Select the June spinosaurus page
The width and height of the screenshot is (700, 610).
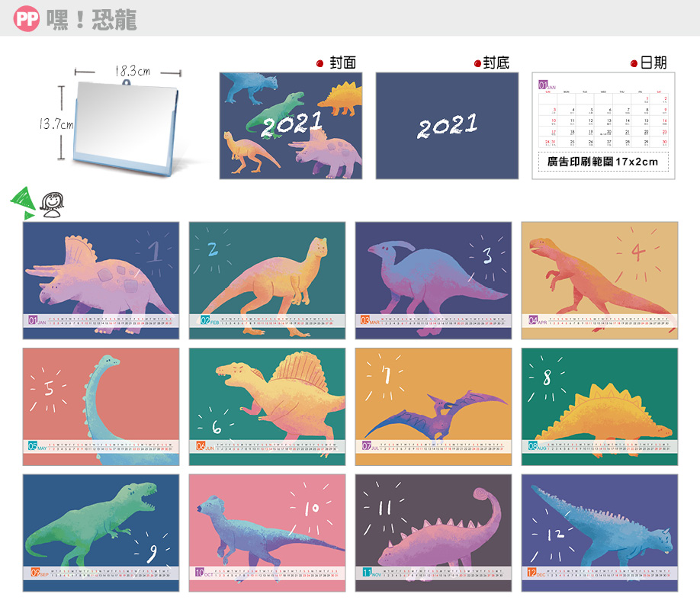click(267, 407)
